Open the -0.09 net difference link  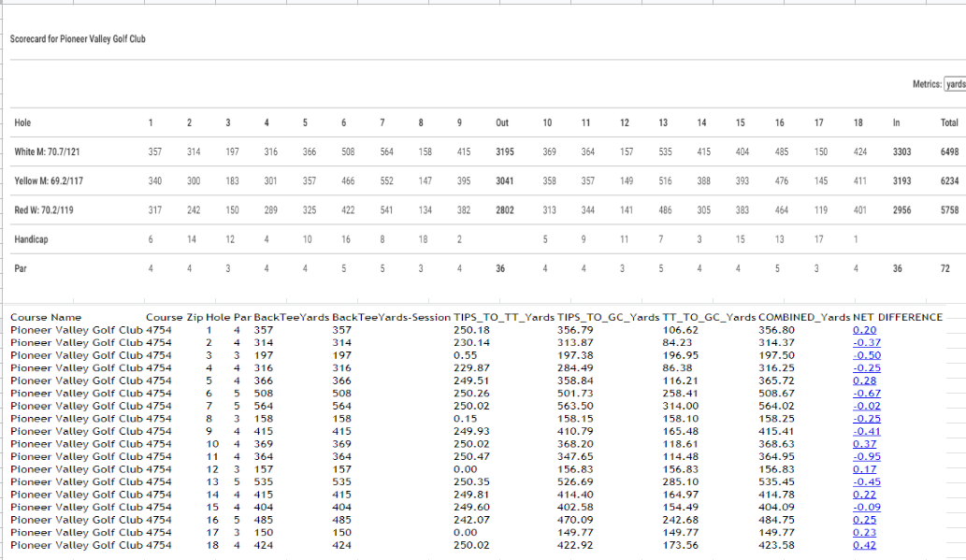(x=867, y=507)
